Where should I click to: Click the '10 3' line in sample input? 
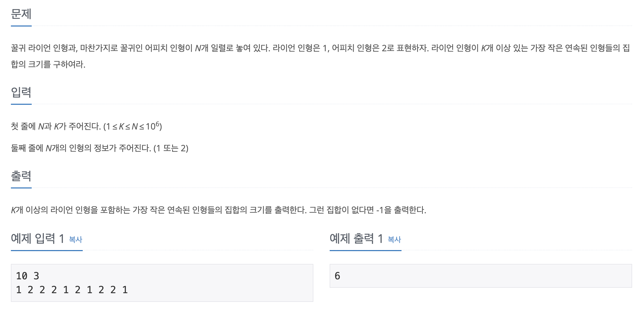(x=27, y=276)
